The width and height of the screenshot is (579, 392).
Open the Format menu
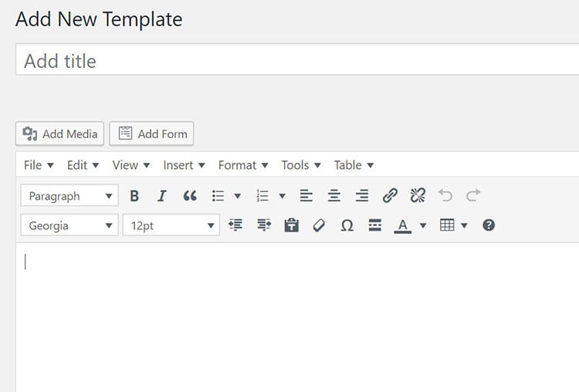[x=242, y=165]
